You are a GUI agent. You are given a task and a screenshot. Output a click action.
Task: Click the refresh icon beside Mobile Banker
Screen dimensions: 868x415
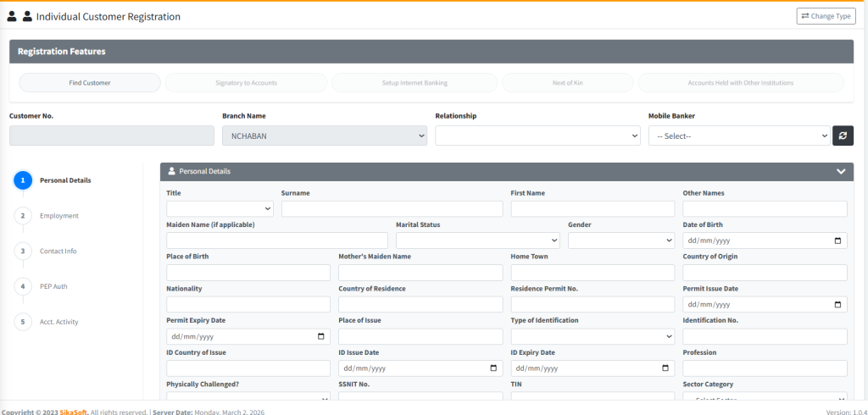point(843,136)
